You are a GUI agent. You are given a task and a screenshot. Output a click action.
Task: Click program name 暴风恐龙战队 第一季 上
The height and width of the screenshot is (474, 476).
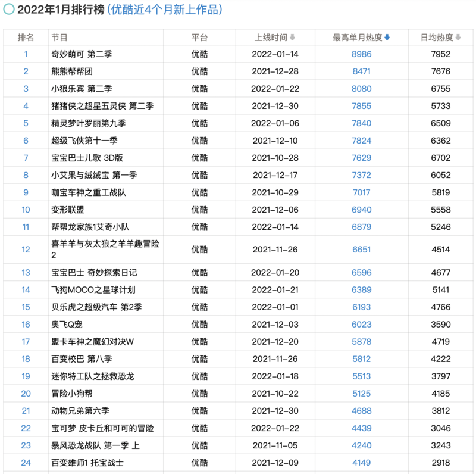(x=95, y=446)
